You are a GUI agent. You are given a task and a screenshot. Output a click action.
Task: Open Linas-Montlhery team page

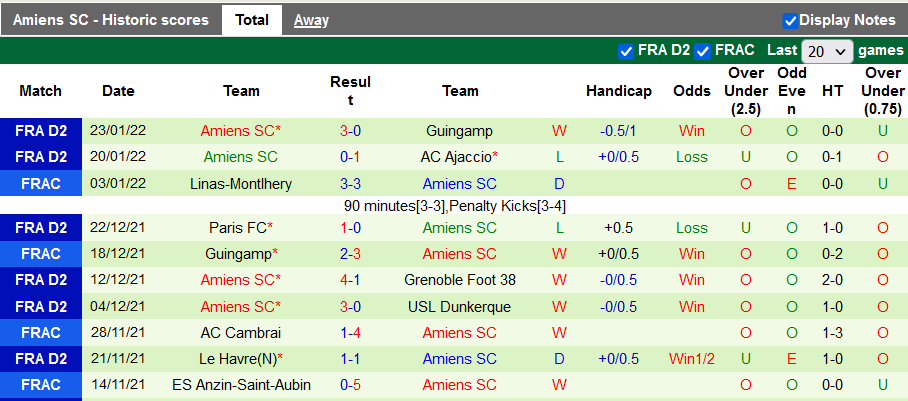[241, 184]
